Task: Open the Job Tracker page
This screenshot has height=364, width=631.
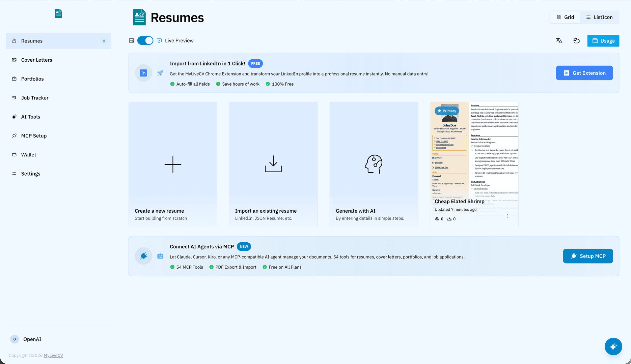Action: [58, 98]
